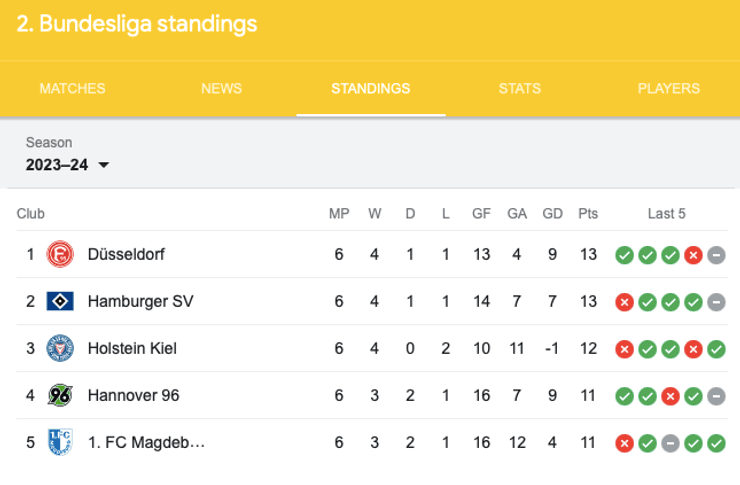The width and height of the screenshot is (740, 485).
Task: Click the 1. FC Magdeburg crest icon
Action: pos(60,443)
